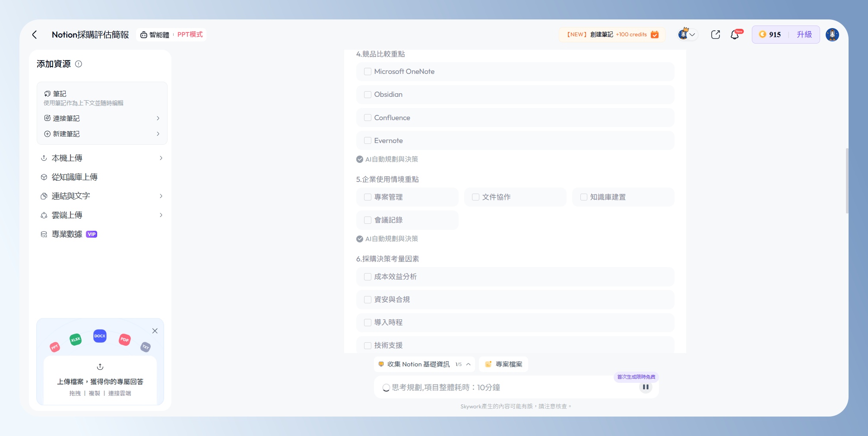
Task: Toggle AI自動規劃與決策 under section 5
Action: 360,239
